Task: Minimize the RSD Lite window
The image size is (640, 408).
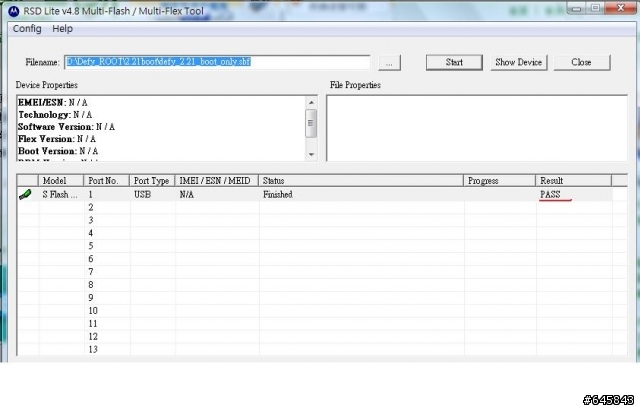Action: click(576, 9)
